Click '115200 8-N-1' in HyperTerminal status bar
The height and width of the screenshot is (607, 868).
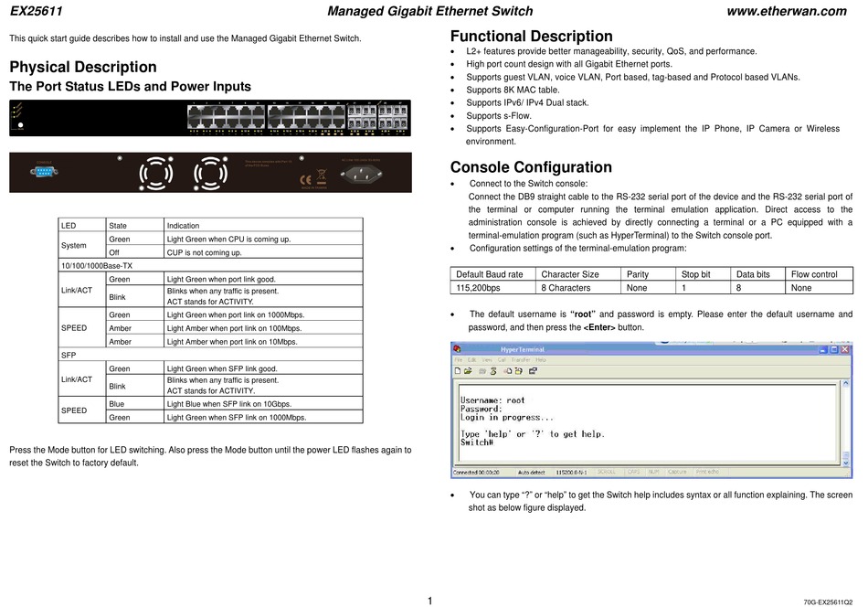pos(572,473)
